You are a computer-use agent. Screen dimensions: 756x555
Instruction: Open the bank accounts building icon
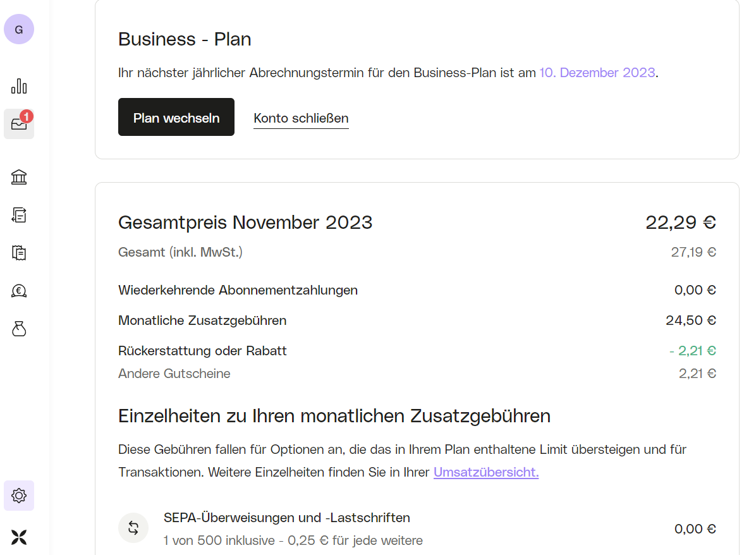pos(19,177)
